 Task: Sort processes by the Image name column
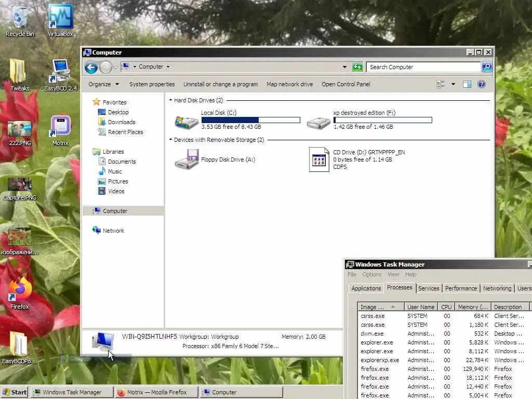click(381, 307)
